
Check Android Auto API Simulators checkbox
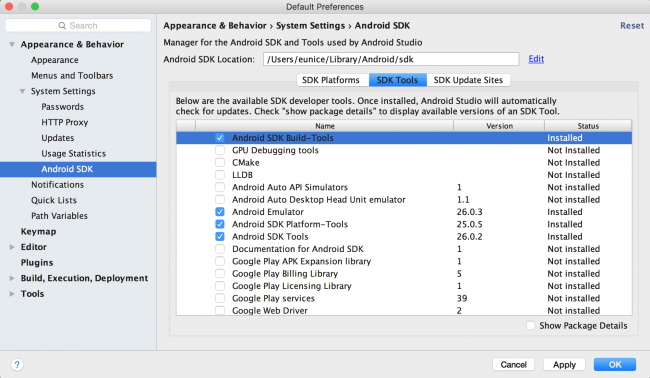(x=220, y=187)
